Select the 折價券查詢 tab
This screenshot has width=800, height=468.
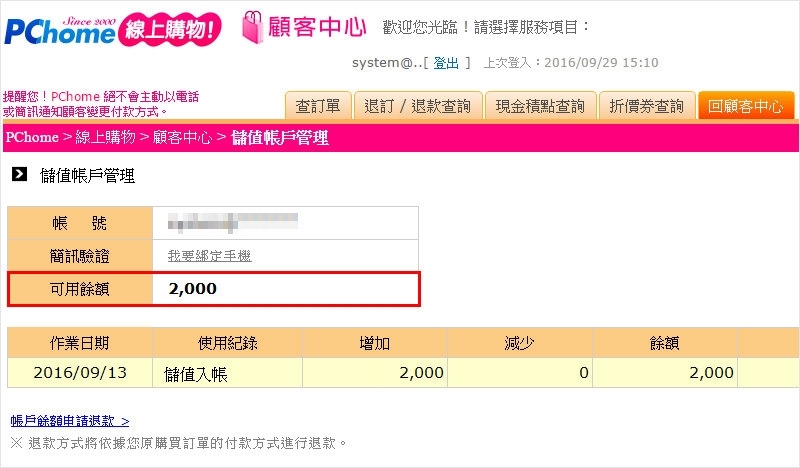click(x=647, y=106)
